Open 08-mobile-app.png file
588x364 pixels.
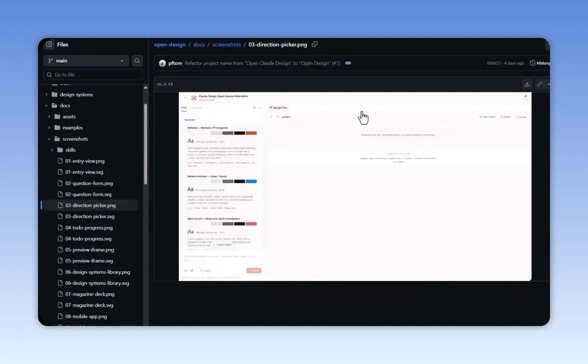pos(86,316)
